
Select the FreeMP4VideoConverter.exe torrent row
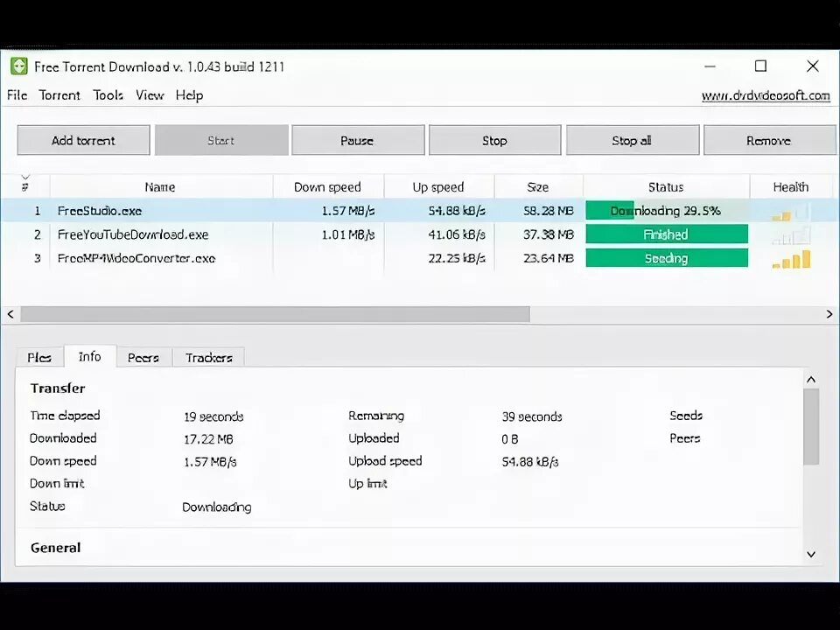click(420, 258)
